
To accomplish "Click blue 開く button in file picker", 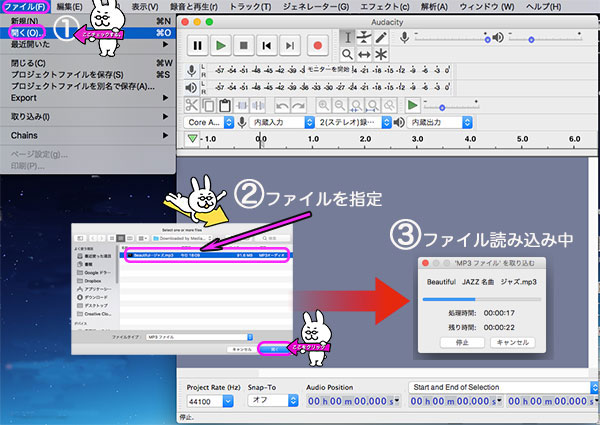I will pyautogui.click(x=274, y=349).
